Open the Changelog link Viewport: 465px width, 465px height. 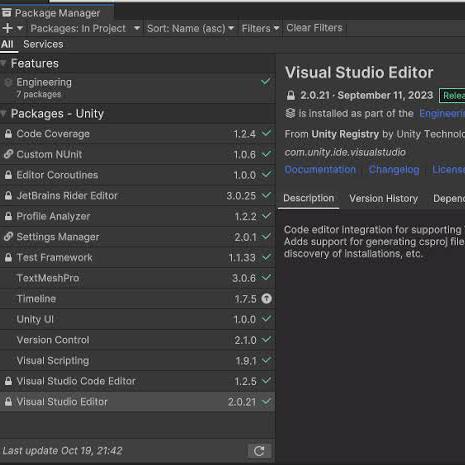[394, 170]
